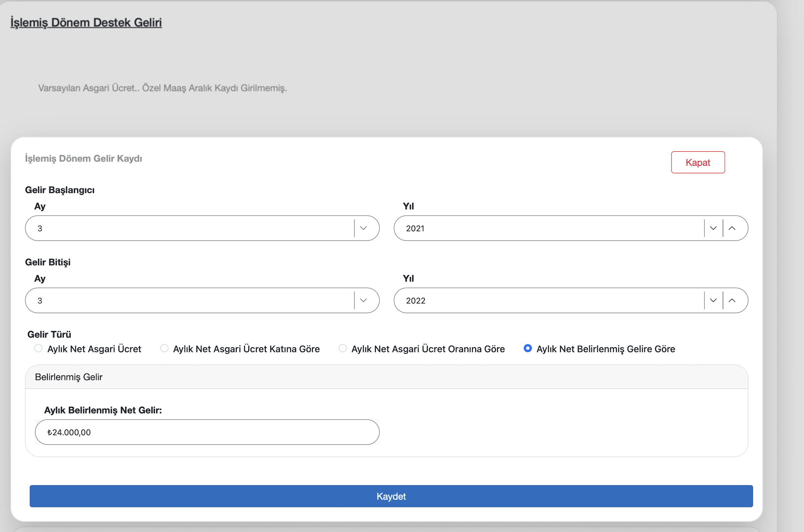Close the income record with Kapat
The image size is (804, 532).
tap(698, 162)
